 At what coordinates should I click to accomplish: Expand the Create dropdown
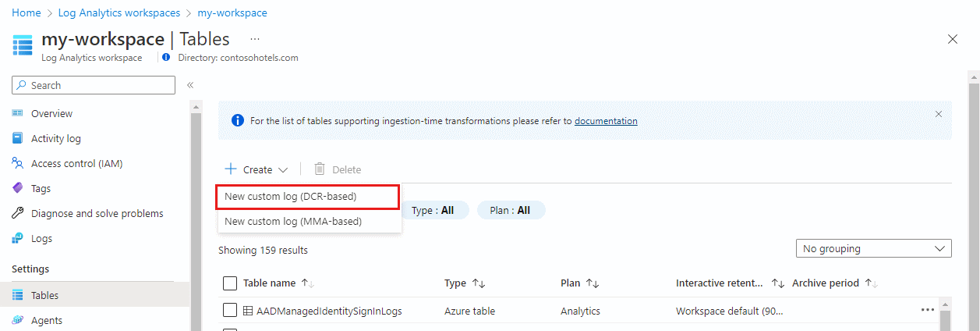pyautogui.click(x=256, y=169)
